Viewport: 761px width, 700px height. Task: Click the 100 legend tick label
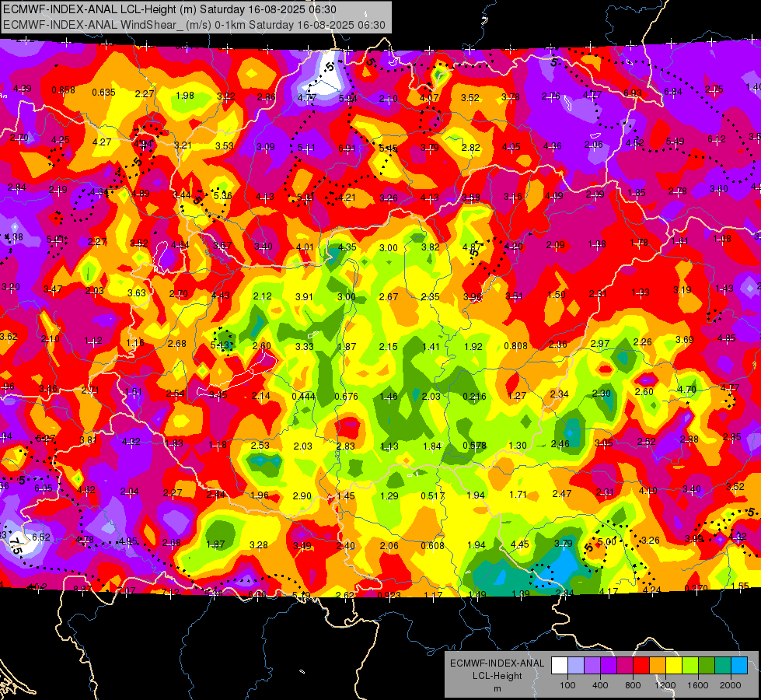[567, 685]
